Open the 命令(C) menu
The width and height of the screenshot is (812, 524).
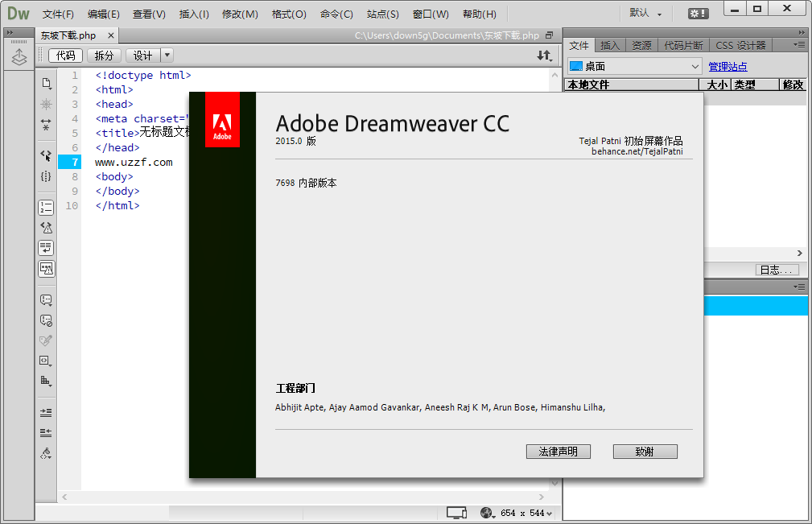(x=336, y=14)
